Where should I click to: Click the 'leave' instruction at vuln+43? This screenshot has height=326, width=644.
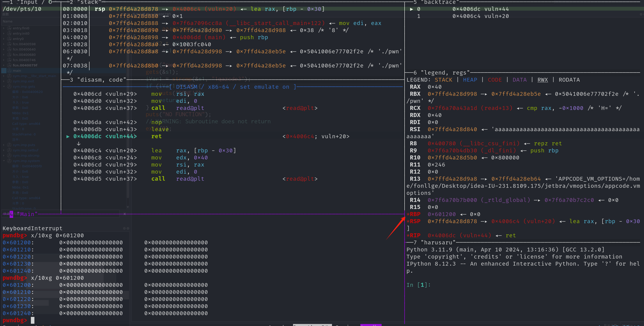click(160, 129)
